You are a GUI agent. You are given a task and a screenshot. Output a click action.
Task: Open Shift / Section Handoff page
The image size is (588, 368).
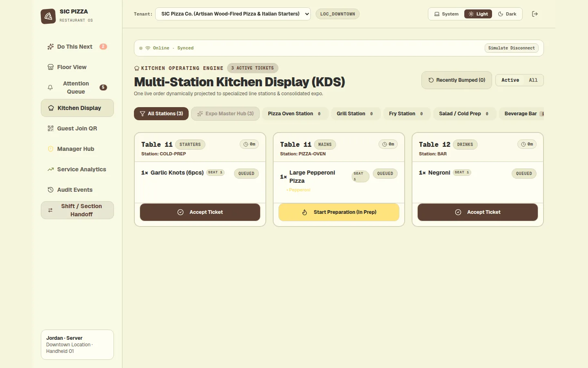(x=77, y=210)
